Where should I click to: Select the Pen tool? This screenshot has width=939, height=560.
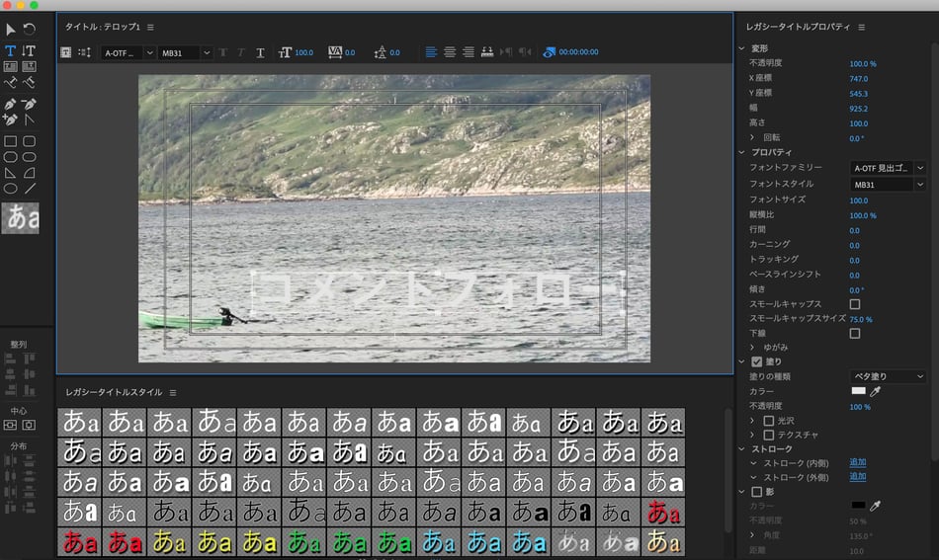[x=11, y=104]
